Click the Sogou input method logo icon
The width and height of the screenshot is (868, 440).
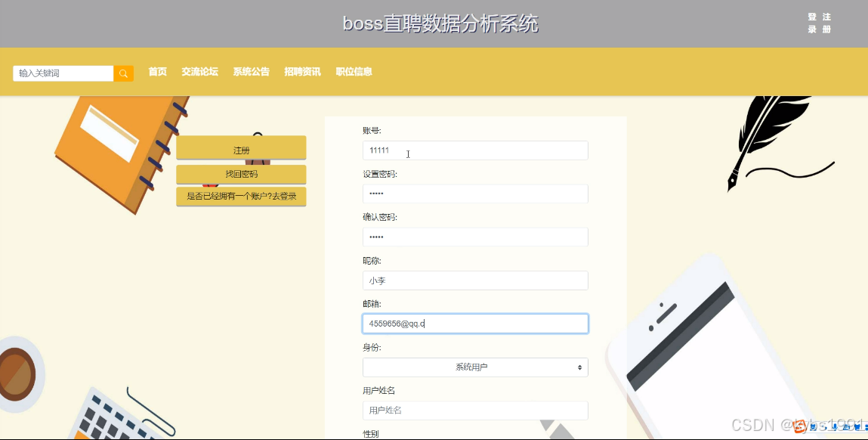click(800, 426)
